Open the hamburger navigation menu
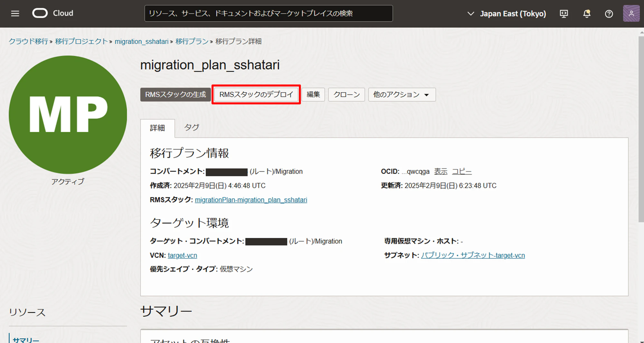The image size is (644, 343). pos(15,14)
